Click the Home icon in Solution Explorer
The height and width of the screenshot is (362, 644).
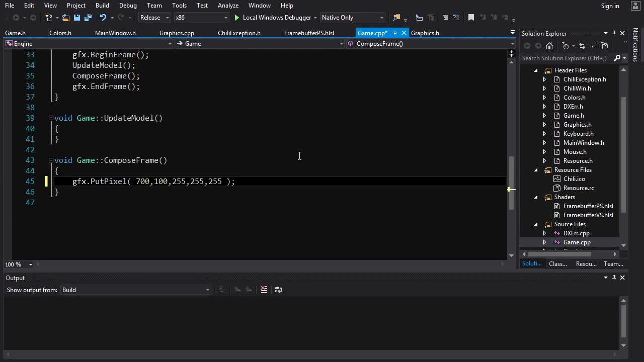pyautogui.click(x=549, y=46)
